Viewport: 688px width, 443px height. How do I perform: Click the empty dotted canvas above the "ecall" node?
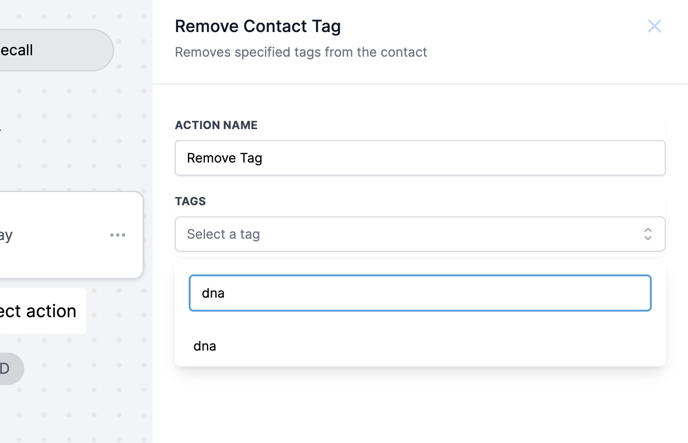(70, 12)
